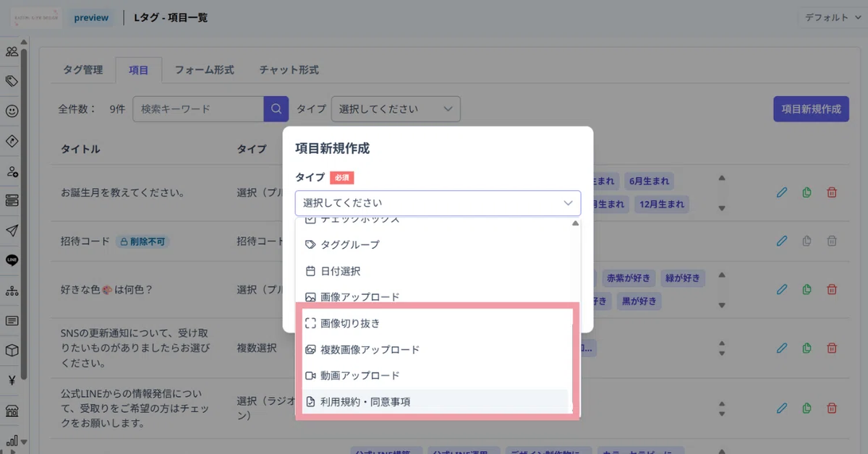Click the hierarchy tree sidebar icon

point(12,291)
